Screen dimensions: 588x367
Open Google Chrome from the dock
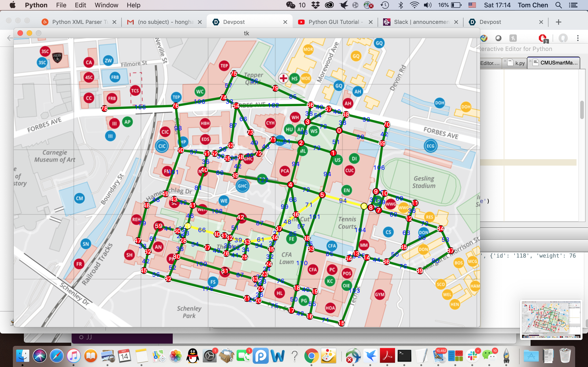click(311, 356)
